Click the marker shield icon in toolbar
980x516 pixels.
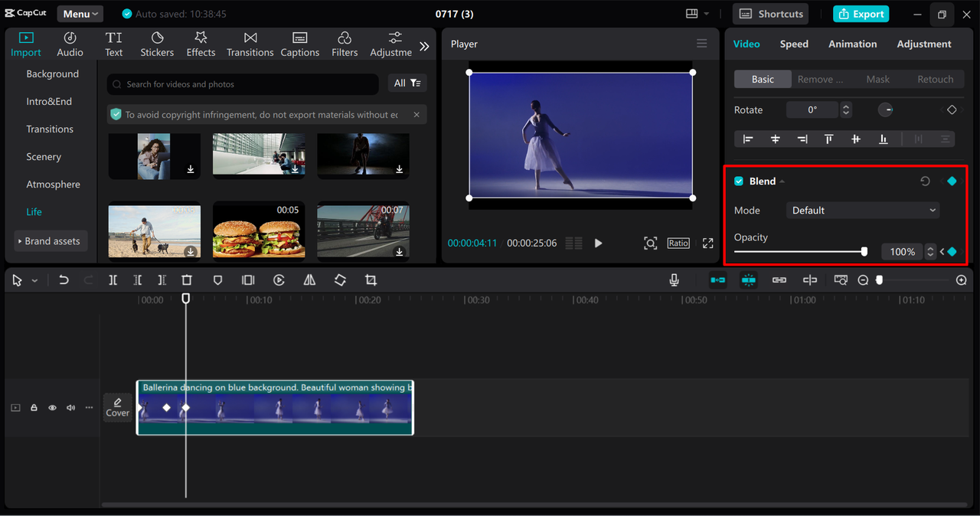(x=217, y=280)
